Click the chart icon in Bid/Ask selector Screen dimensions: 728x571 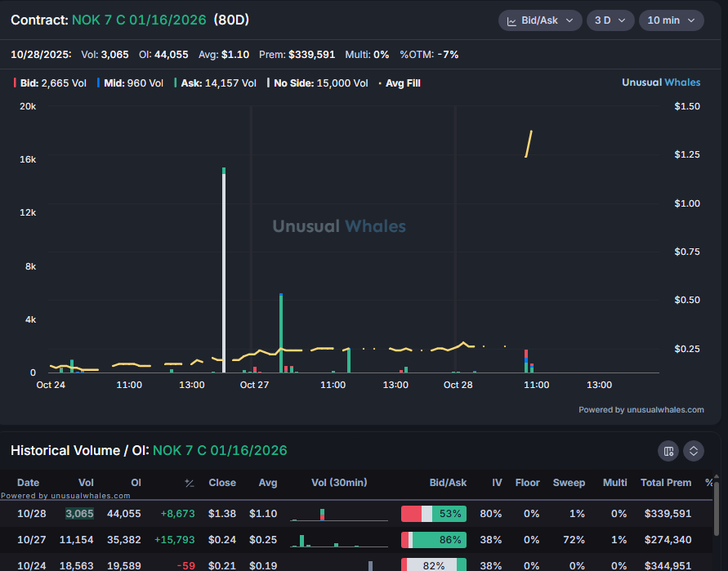(x=511, y=20)
